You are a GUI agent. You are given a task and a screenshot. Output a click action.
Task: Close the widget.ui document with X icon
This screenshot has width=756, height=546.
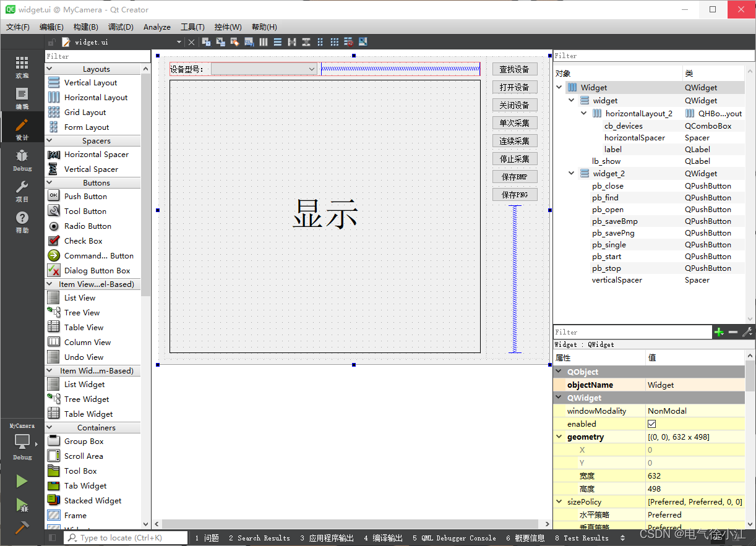191,42
